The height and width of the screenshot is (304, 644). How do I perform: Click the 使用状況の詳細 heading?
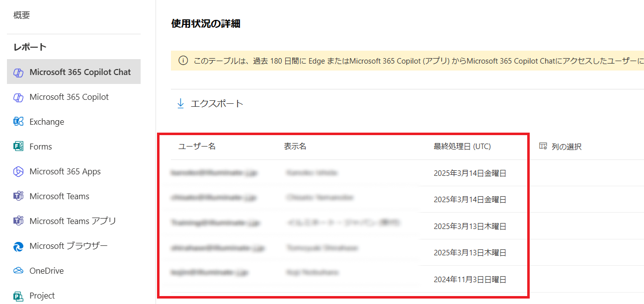206,23
